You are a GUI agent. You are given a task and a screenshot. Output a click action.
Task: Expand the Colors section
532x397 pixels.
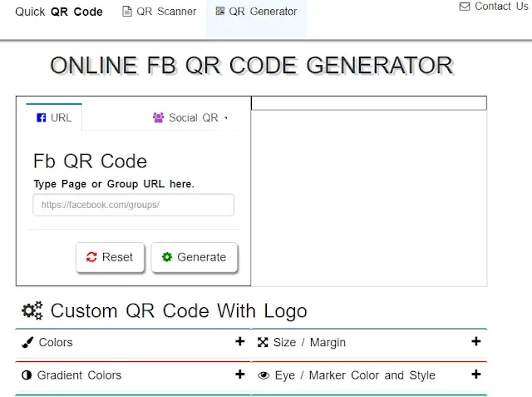(x=133, y=342)
